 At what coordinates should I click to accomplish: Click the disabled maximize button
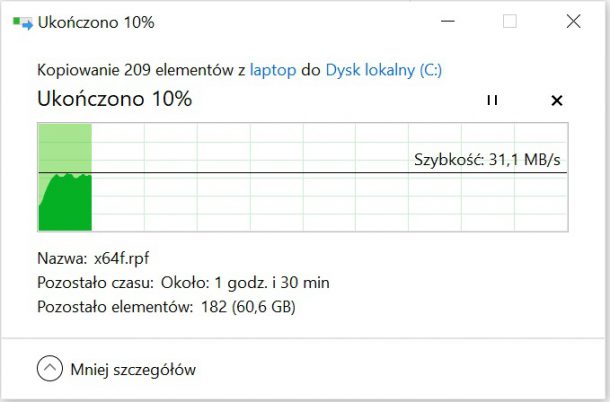point(510,21)
